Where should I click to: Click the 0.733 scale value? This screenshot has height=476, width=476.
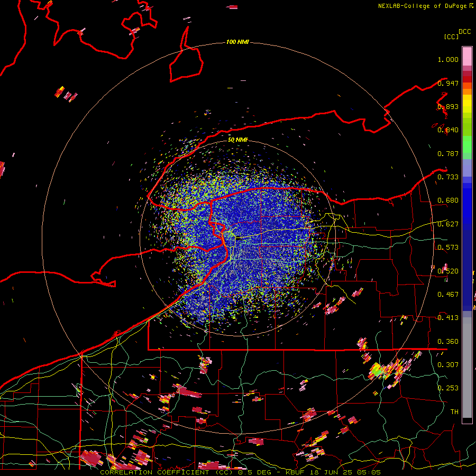click(448, 177)
